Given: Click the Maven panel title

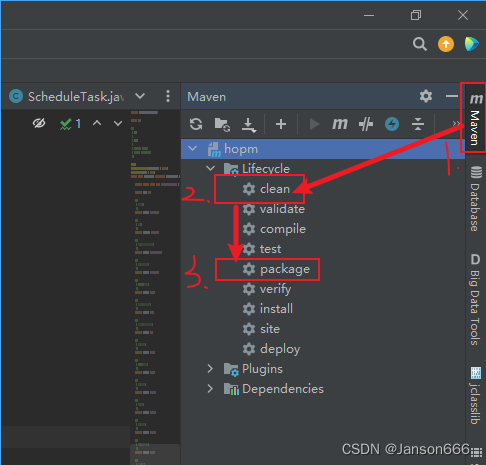Looking at the screenshot, I should point(206,97).
